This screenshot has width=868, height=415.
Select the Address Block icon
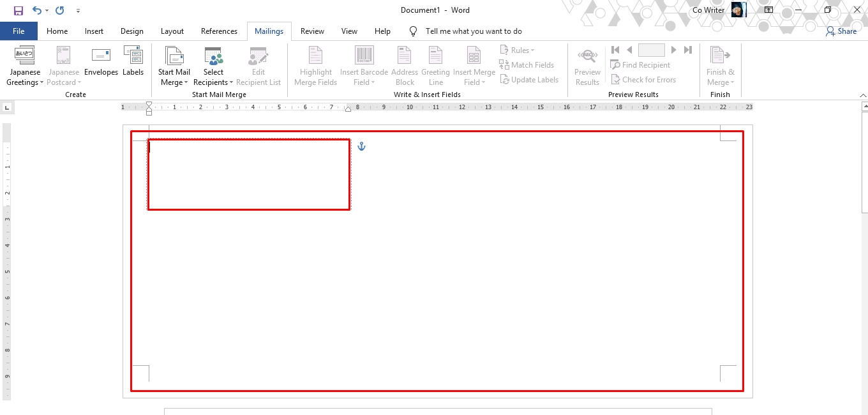click(404, 65)
